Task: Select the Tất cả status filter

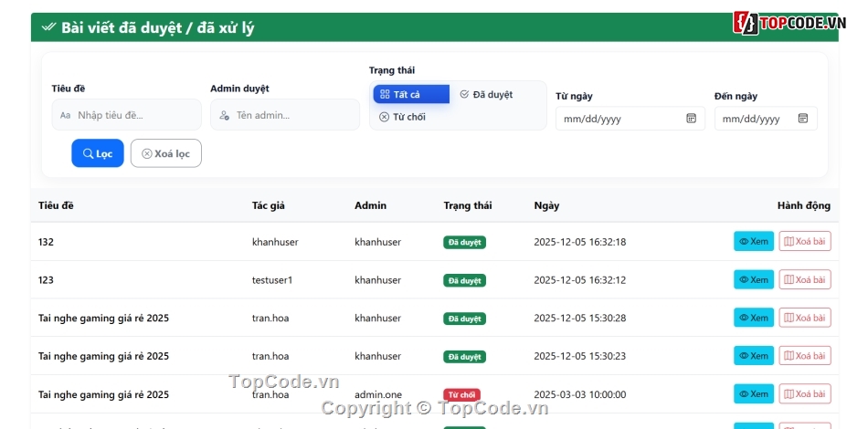Action: tap(411, 95)
